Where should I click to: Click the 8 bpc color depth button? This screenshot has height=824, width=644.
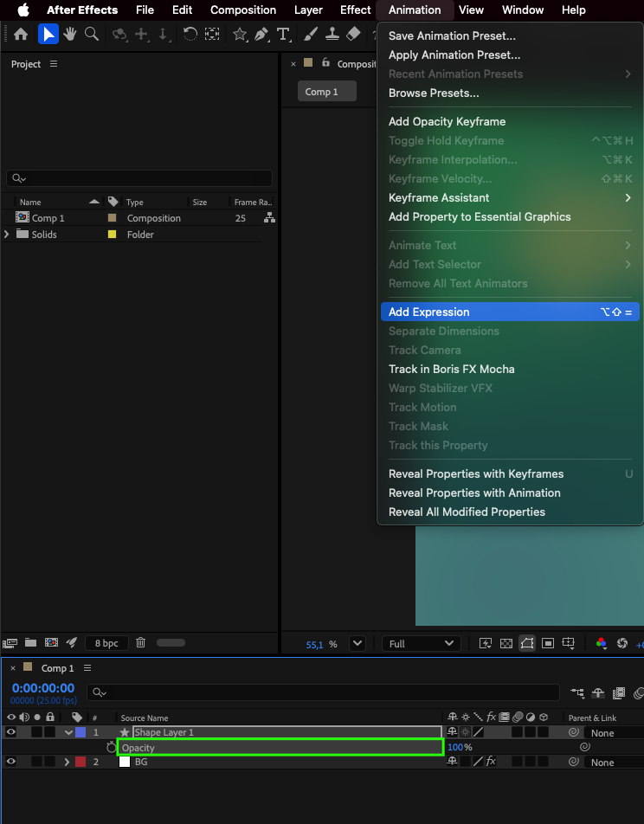[x=106, y=643]
